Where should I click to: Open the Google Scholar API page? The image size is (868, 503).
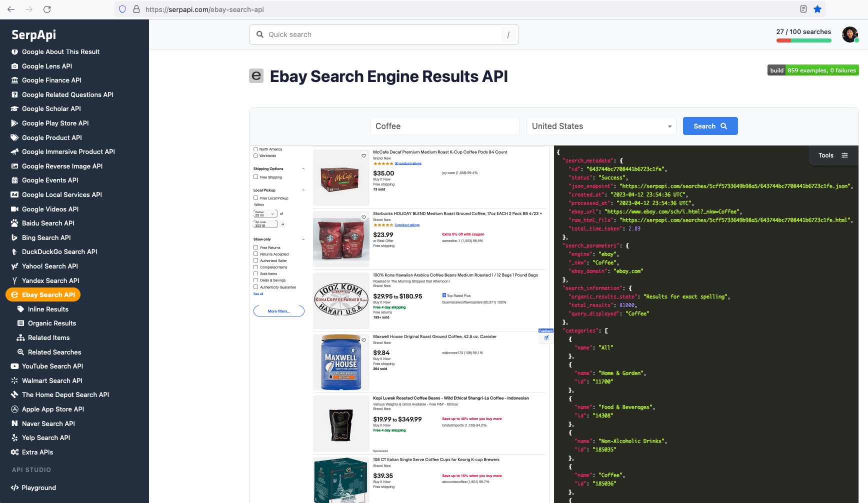(x=50, y=108)
